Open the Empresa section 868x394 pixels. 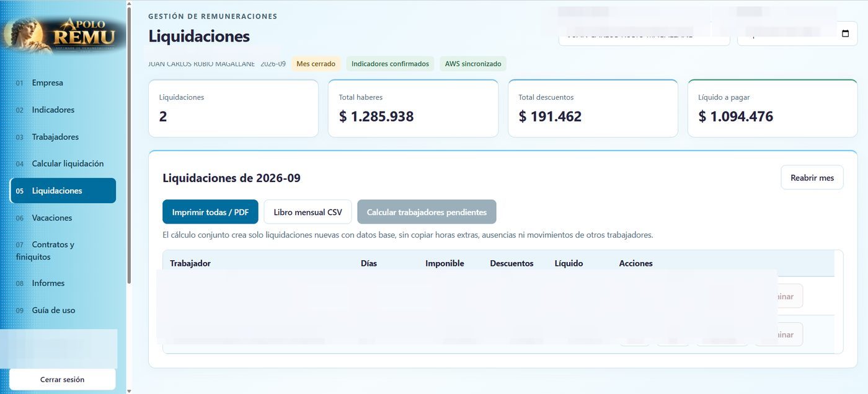click(x=63, y=83)
